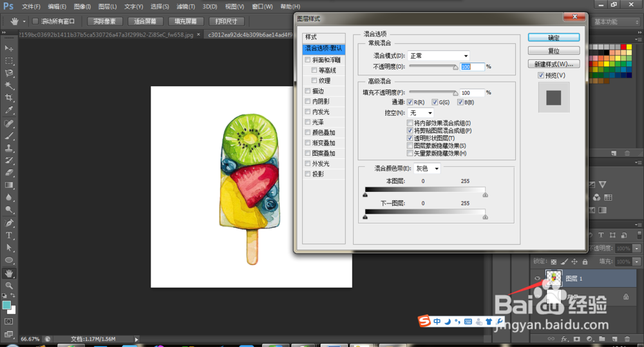Open the 图层(L) menu
The width and height of the screenshot is (644, 347).
coord(108,6)
